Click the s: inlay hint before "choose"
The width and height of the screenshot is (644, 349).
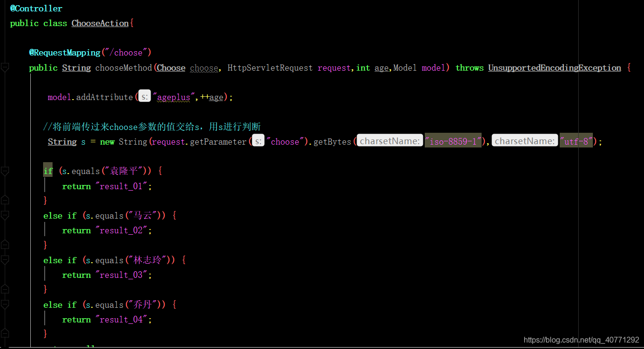[x=258, y=141]
